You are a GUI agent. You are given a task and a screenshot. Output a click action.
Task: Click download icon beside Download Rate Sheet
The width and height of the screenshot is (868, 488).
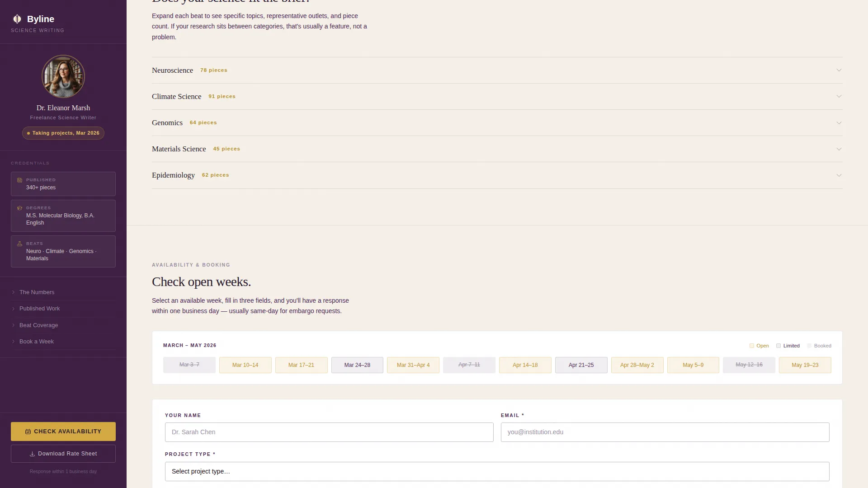click(32, 454)
